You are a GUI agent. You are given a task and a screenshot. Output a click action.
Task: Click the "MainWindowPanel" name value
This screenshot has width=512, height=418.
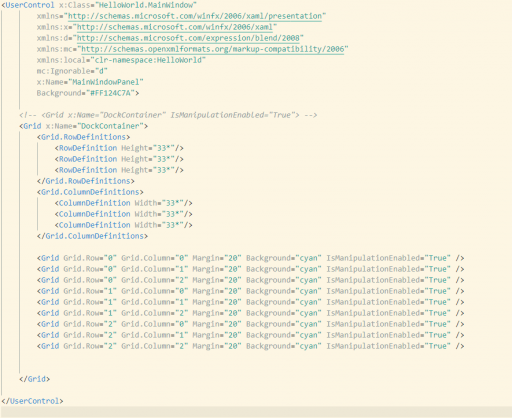point(106,82)
